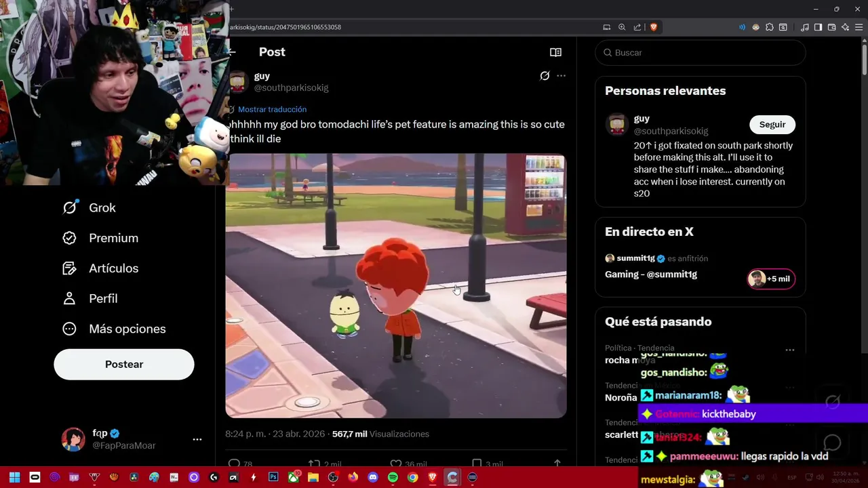The width and height of the screenshot is (868, 488).
Task: Open Gaming - @summit1g live broadcast
Action: [x=651, y=274]
